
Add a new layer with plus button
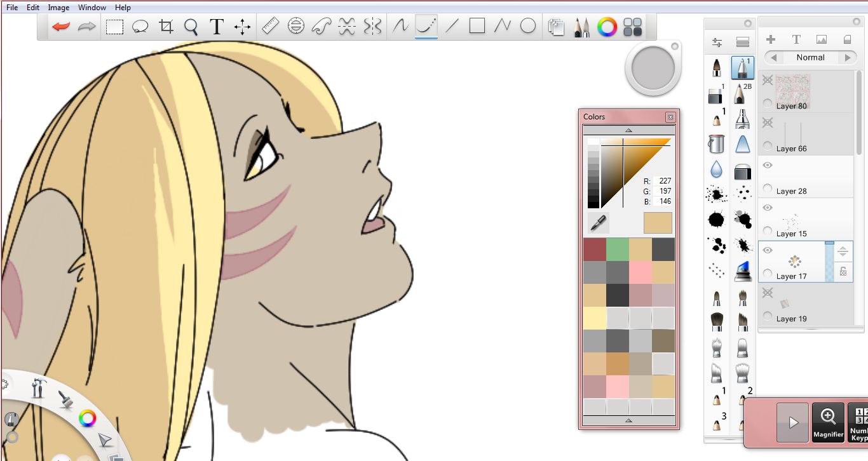point(771,39)
